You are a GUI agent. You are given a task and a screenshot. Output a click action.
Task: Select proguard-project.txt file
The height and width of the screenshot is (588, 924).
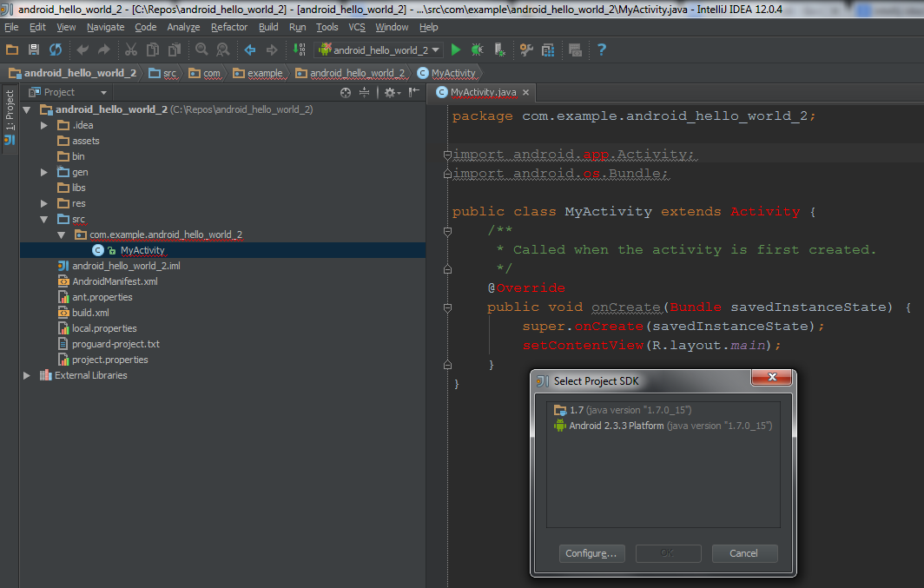coord(115,344)
